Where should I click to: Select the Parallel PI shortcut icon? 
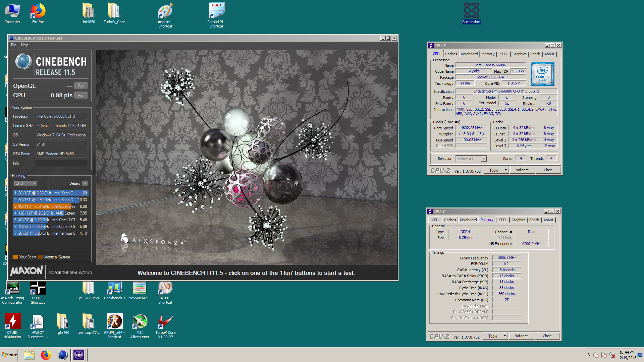tap(216, 15)
